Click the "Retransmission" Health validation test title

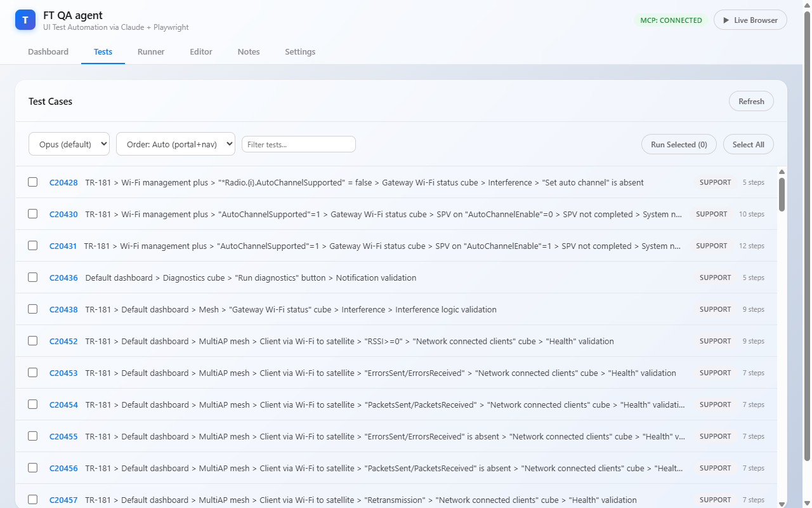(x=361, y=500)
